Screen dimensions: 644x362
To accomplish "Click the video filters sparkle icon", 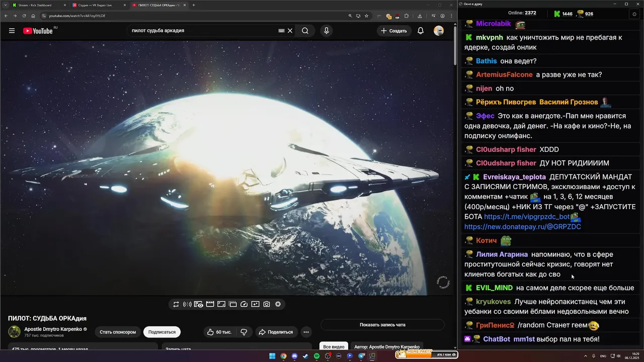I will coord(255,304).
